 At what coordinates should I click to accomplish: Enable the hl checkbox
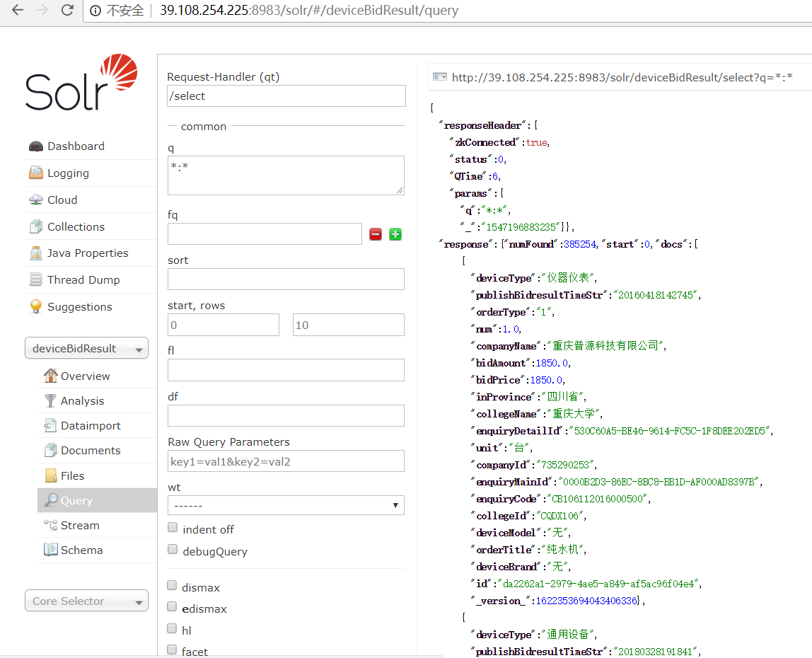[x=172, y=628]
